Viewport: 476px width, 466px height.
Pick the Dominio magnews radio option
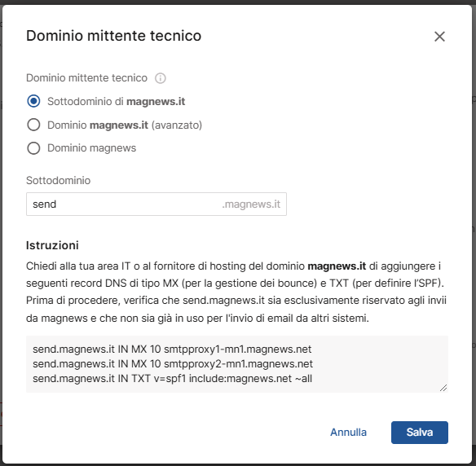33,148
